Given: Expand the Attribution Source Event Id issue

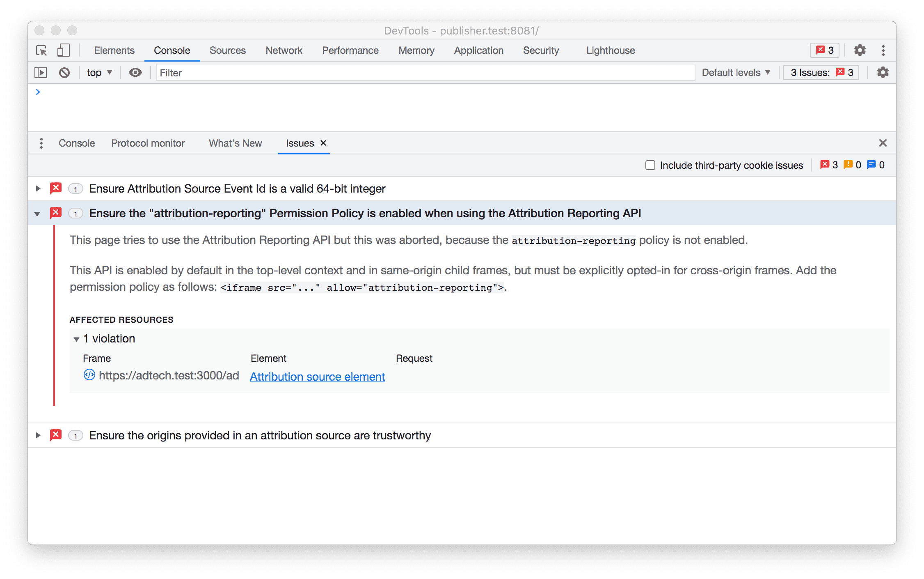Looking at the screenshot, I should pos(38,189).
